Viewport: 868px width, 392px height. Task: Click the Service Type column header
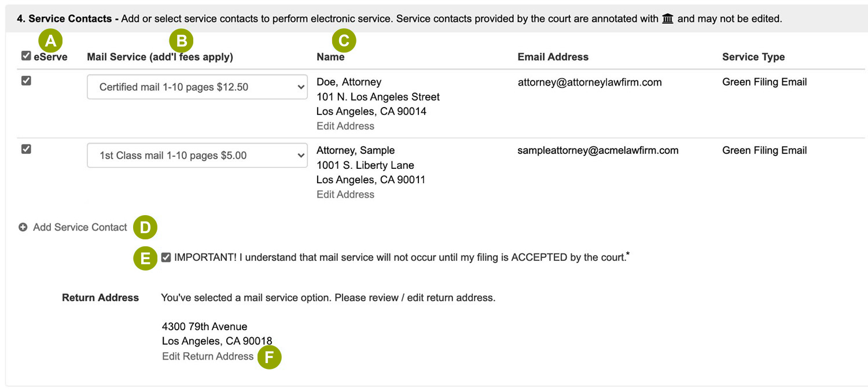coord(753,57)
